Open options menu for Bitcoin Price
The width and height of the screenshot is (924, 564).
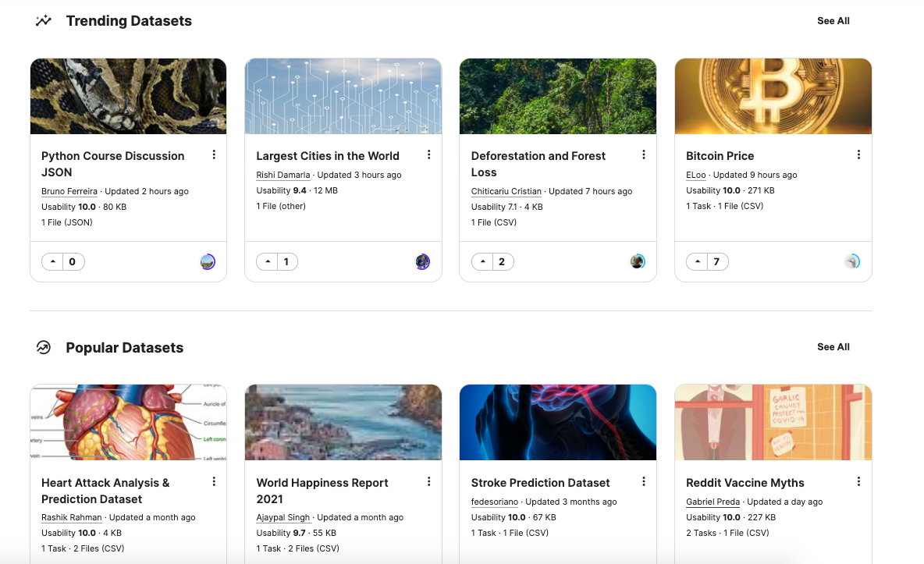click(x=858, y=155)
